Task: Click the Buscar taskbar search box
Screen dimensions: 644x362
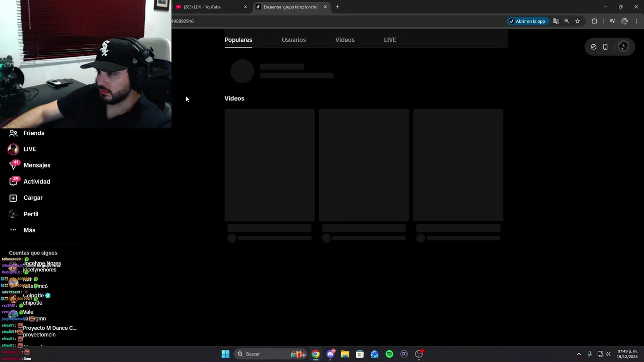Action: (271, 354)
